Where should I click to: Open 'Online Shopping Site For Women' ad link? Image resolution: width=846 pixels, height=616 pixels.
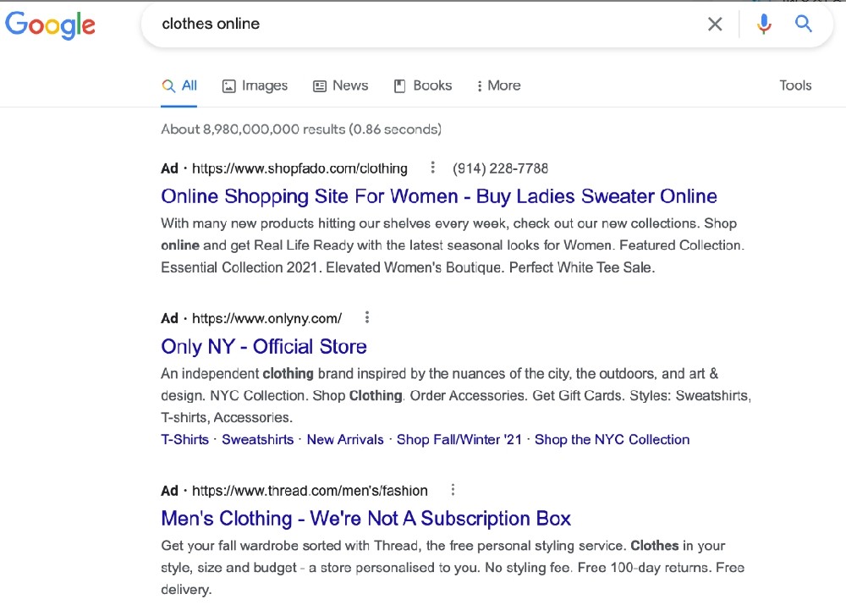click(x=438, y=196)
